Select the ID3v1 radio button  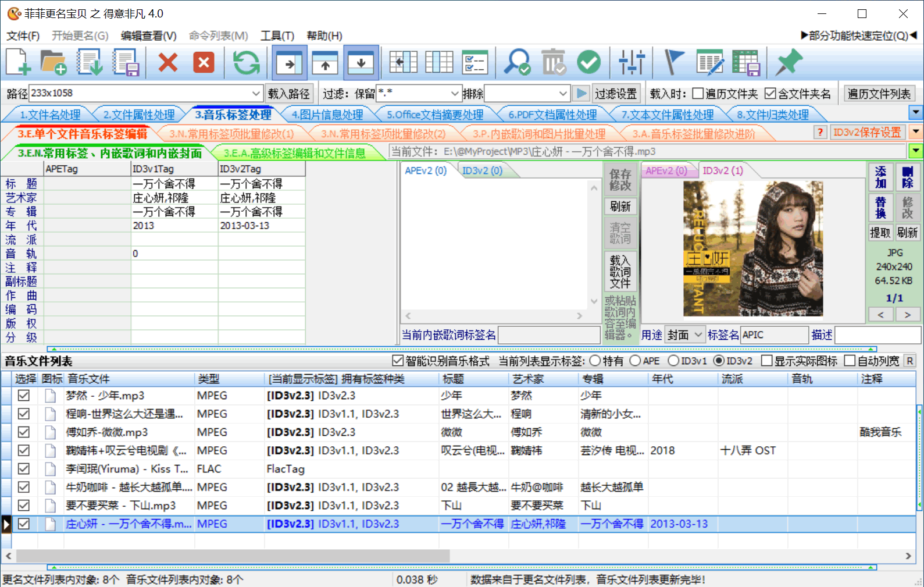point(673,361)
